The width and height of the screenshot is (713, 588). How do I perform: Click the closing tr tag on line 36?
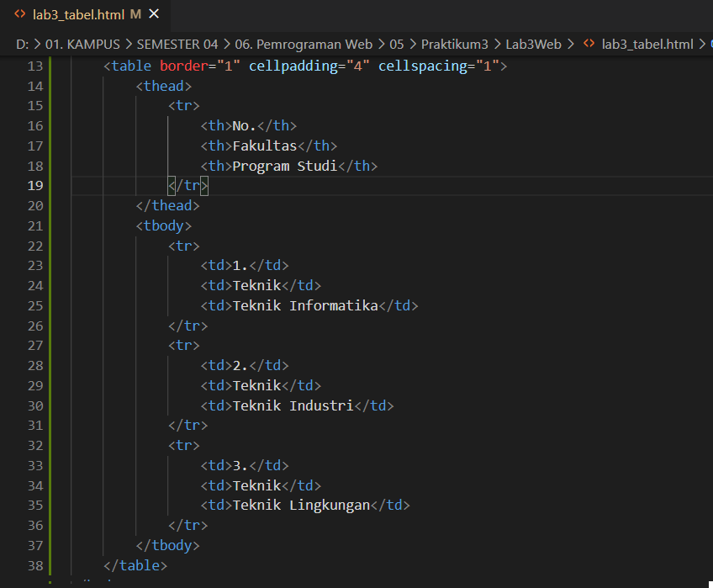pyautogui.click(x=188, y=525)
